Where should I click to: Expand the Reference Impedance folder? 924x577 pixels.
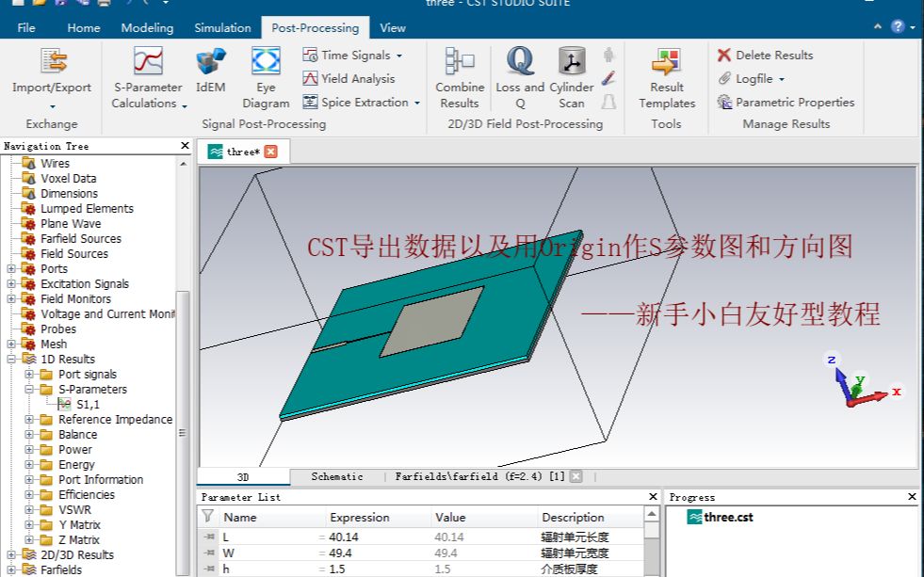29,419
